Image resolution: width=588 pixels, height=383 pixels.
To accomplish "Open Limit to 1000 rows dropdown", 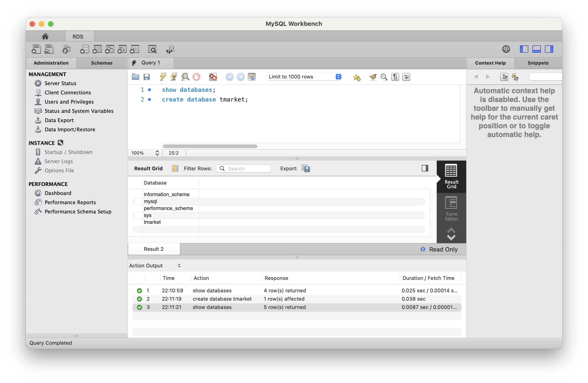I will (x=304, y=77).
